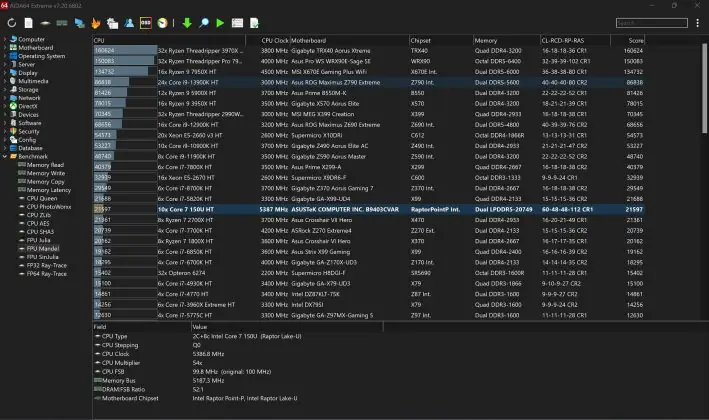Select the 24x Core i9-13900K HT row
This screenshot has width=709, height=420.
[369, 82]
